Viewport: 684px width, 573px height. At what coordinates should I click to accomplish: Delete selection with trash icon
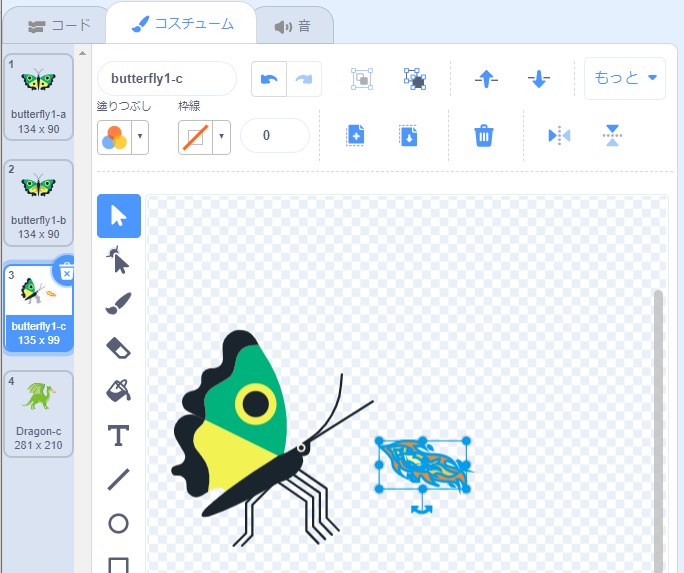coord(484,136)
